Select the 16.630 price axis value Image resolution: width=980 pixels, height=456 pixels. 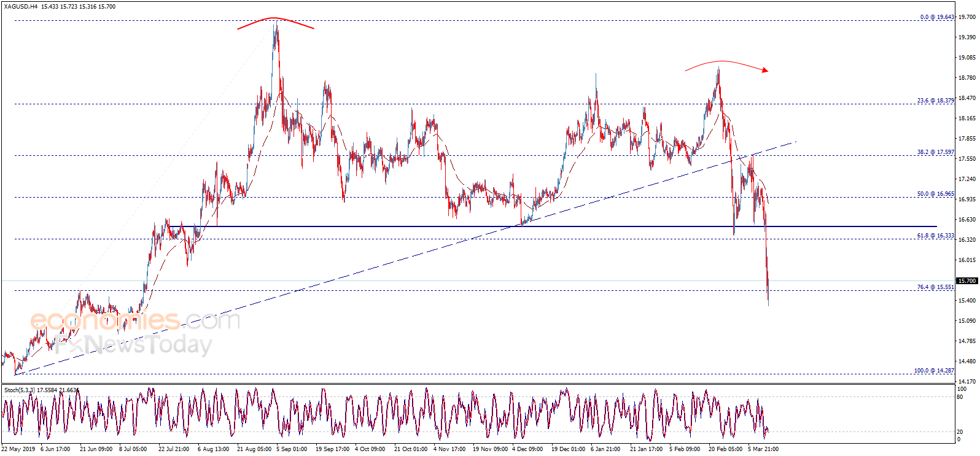(x=967, y=220)
